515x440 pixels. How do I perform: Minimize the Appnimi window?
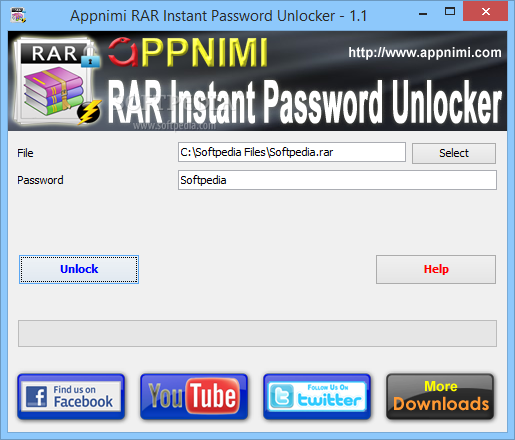(423, 14)
